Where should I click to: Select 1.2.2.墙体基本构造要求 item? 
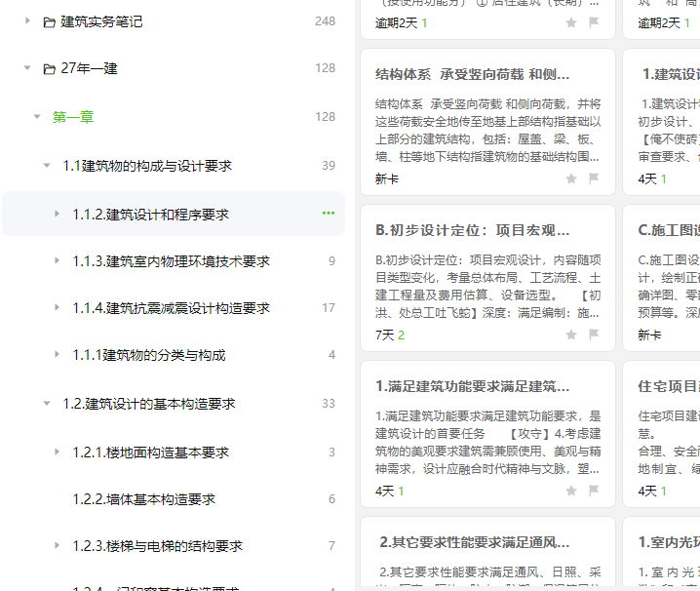coord(143,499)
